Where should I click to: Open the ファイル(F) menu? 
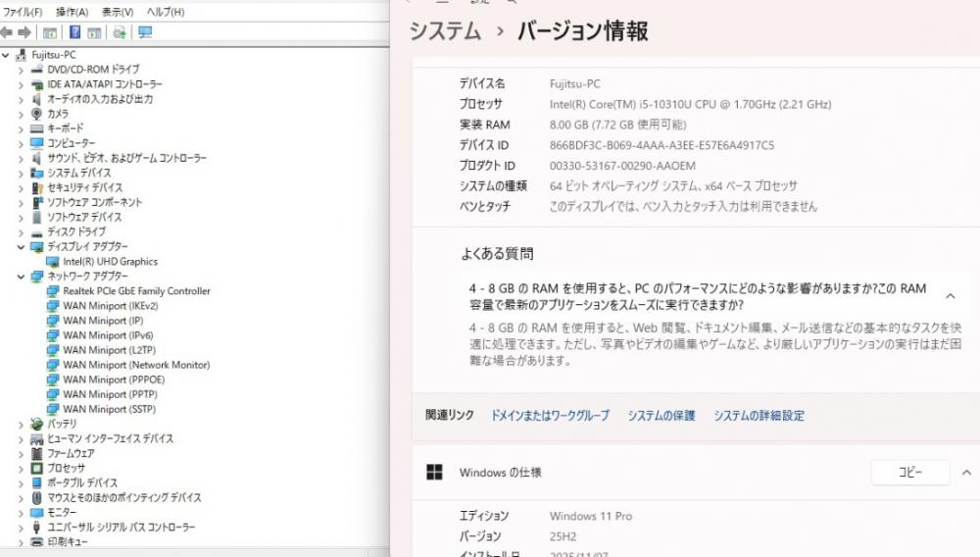coord(23,12)
